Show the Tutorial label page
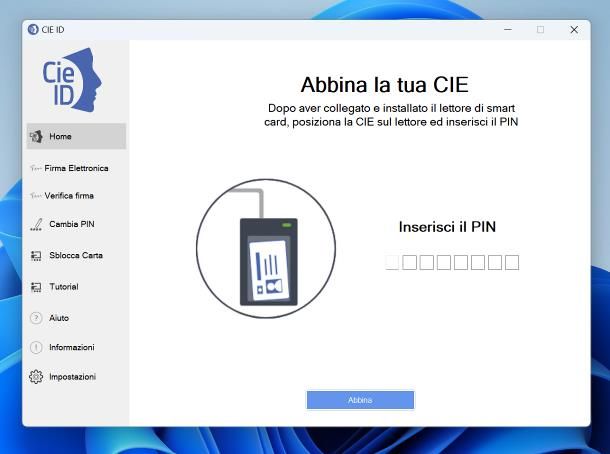The image size is (610, 454). 64,287
